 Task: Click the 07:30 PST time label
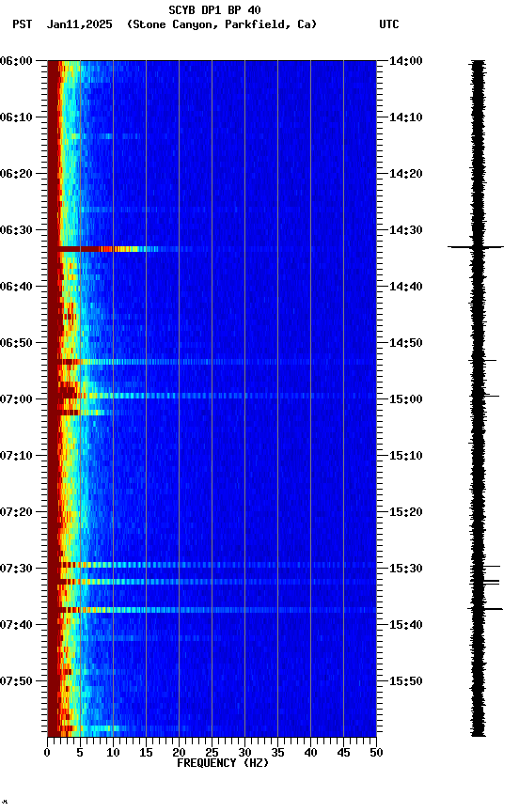(x=16, y=569)
